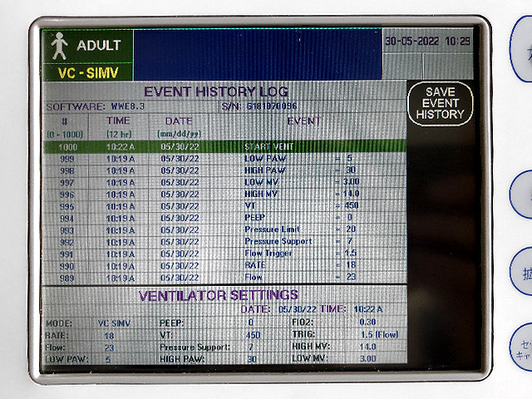
Task: Tap the LOW PAW value 5 in settings
Action: [108, 360]
